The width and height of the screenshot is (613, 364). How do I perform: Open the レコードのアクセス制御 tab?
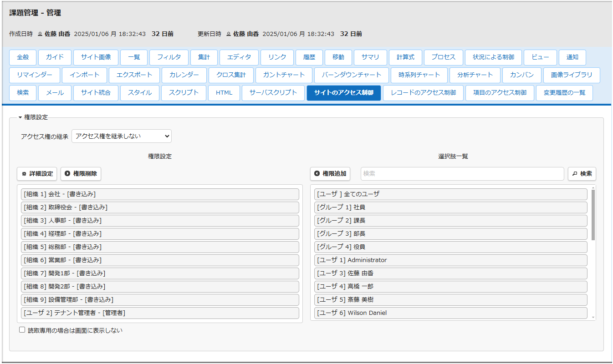[423, 93]
